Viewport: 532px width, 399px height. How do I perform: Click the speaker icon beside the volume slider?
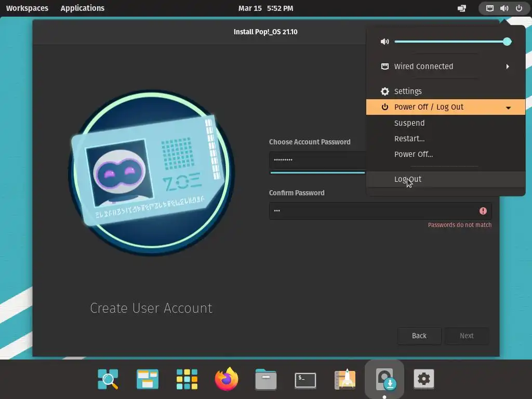pos(385,42)
